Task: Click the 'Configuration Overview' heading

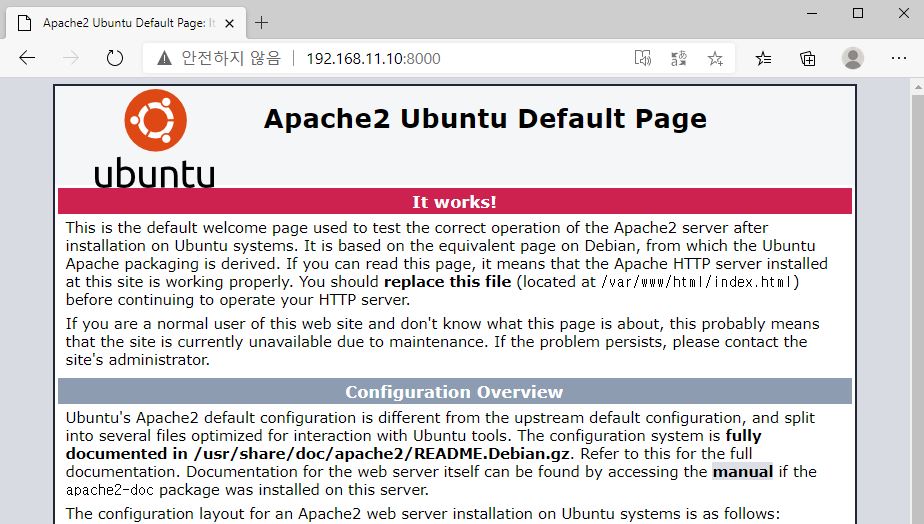Action: coord(454,392)
